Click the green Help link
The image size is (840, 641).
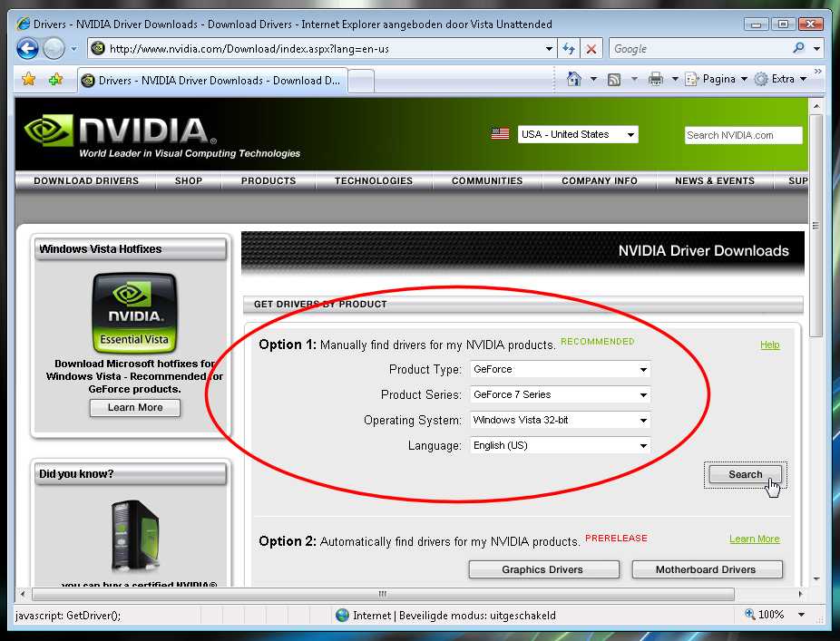coord(770,345)
